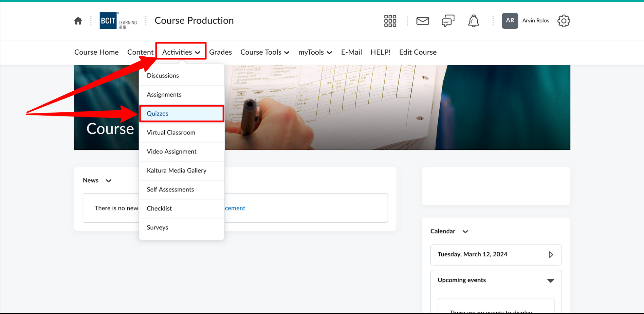Open the message alerts envelope icon
Image resolution: width=644 pixels, height=314 pixels.
[x=423, y=21]
